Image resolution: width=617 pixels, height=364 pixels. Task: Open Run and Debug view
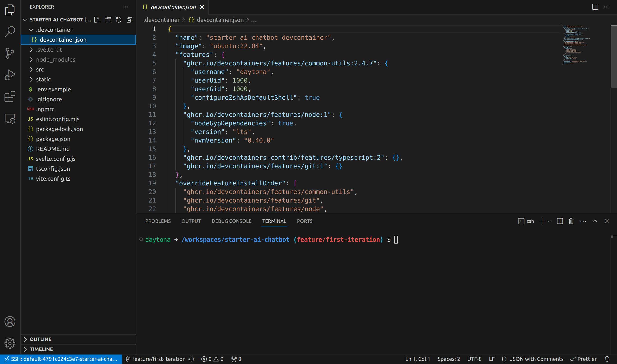(x=10, y=75)
